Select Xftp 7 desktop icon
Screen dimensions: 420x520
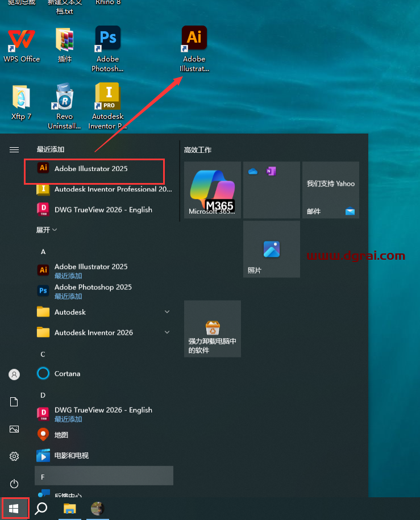pos(21,102)
